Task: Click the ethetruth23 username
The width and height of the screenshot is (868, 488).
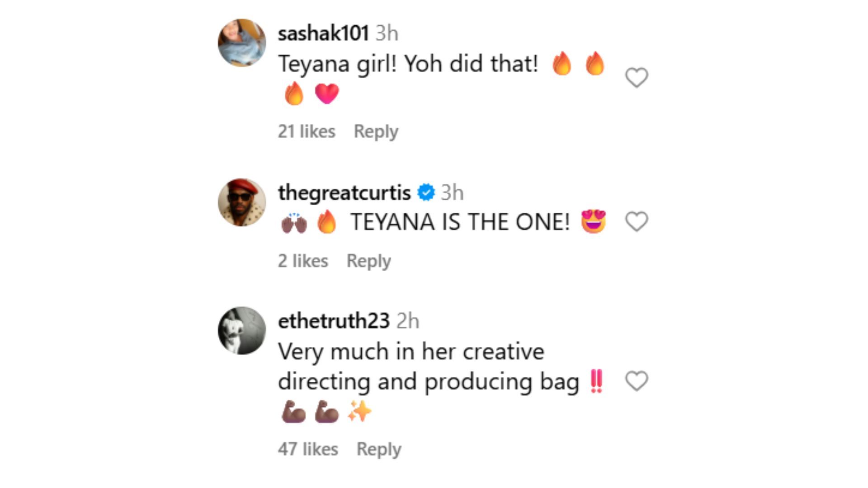Action: coord(334,321)
